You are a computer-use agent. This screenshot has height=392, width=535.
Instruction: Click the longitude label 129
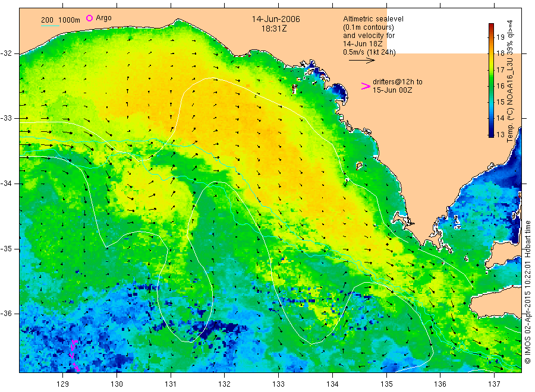63,384
